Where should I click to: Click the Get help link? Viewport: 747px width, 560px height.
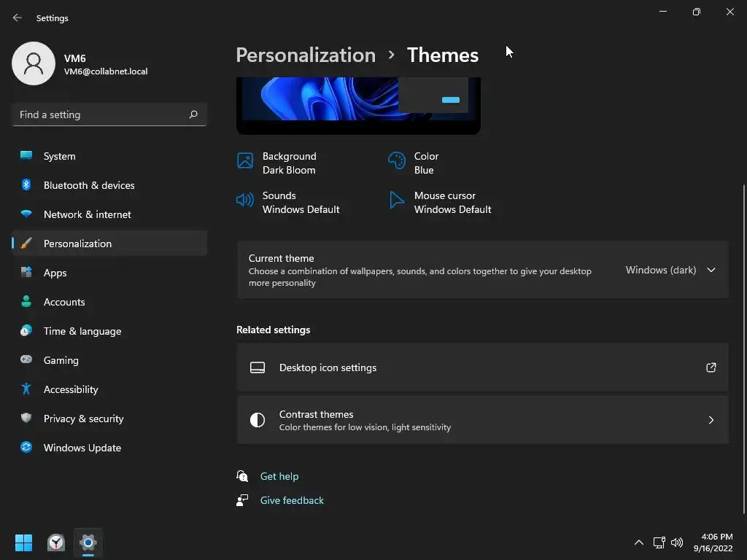tap(279, 476)
